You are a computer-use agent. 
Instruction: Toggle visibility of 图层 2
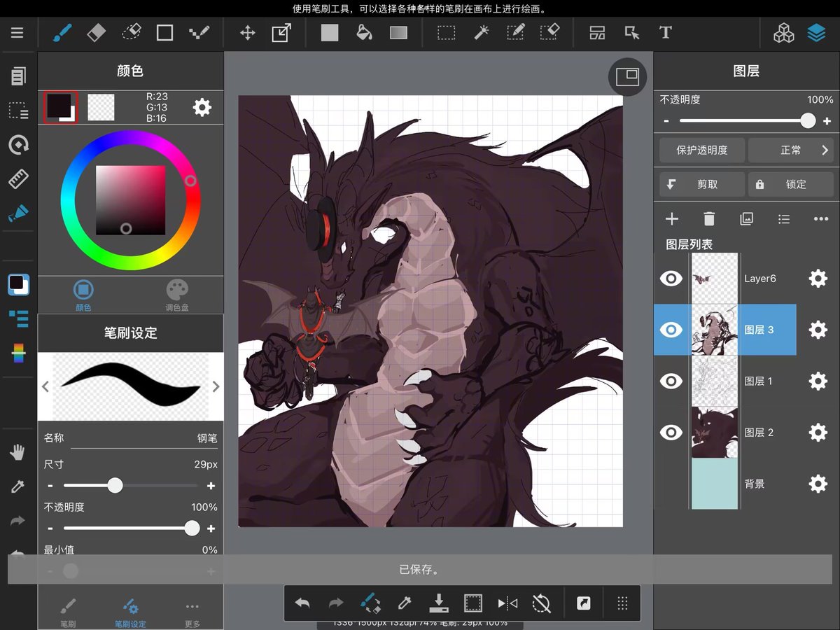(671, 433)
